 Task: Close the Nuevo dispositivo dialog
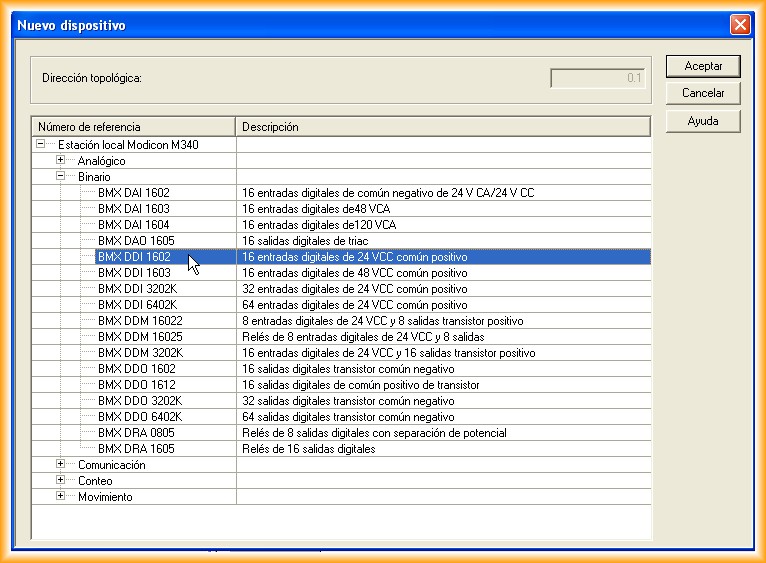pos(739,23)
